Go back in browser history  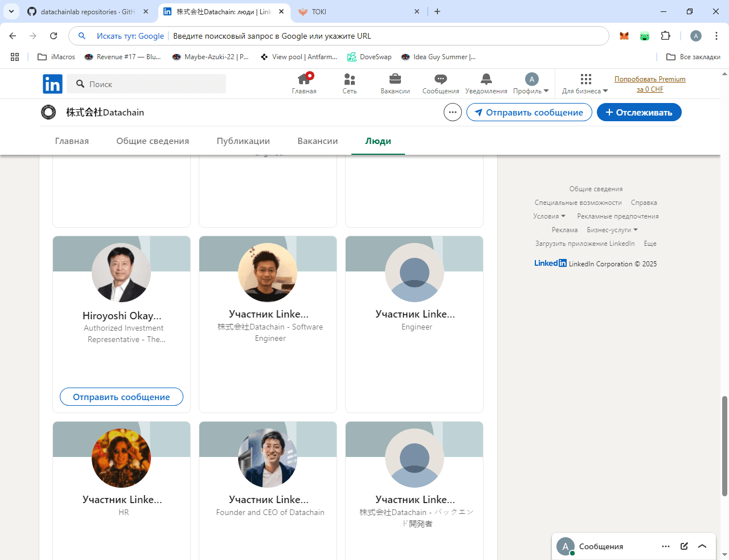[13, 36]
